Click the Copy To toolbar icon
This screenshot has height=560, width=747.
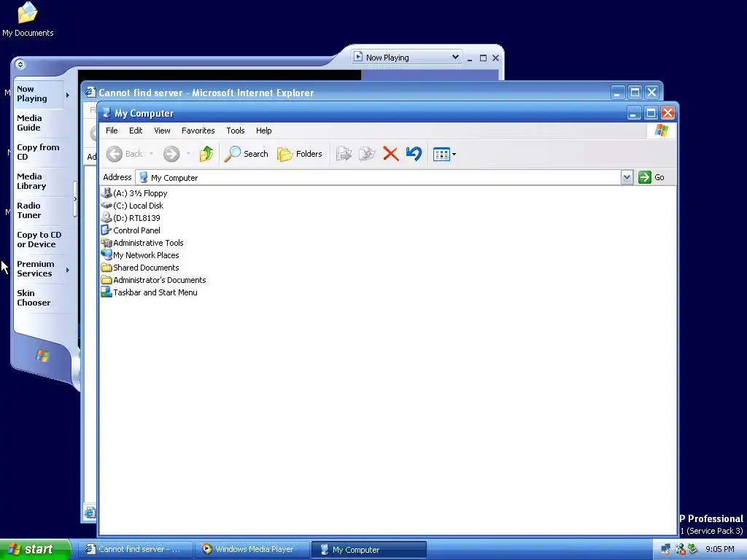367,154
